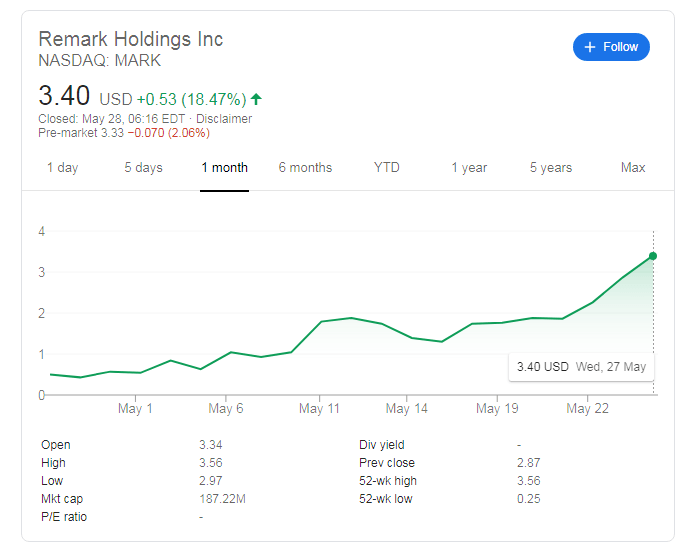Switch to the YTD tab
The width and height of the screenshot is (696, 554).
386,167
